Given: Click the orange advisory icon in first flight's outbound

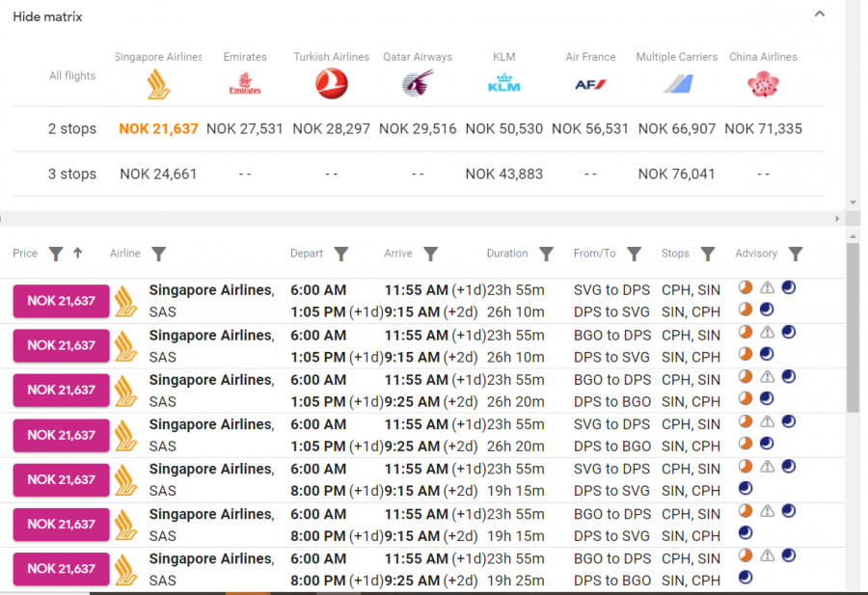Looking at the screenshot, I should [746, 287].
